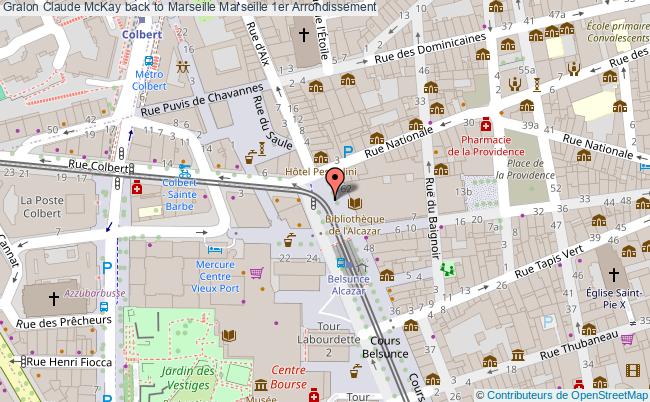650x402 pixels.
Task: Select the Bibliothèque de l'Alcazar book icon
Action: point(356,202)
